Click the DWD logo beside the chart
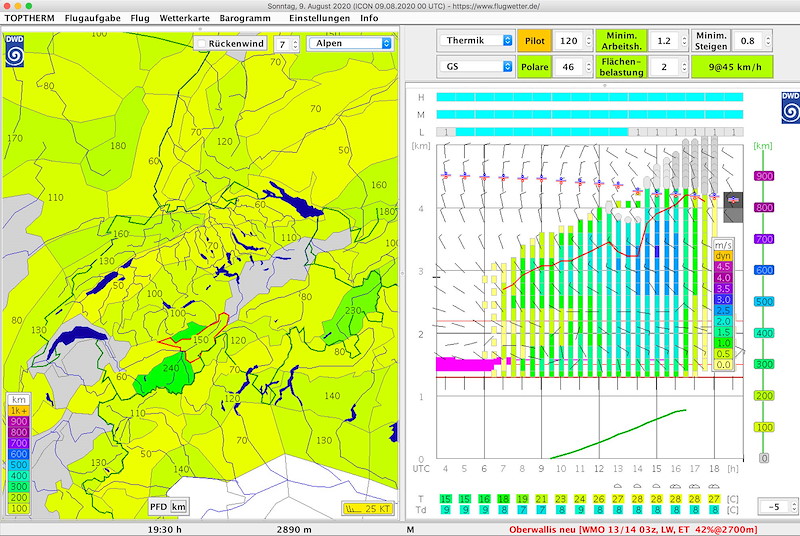 point(790,108)
